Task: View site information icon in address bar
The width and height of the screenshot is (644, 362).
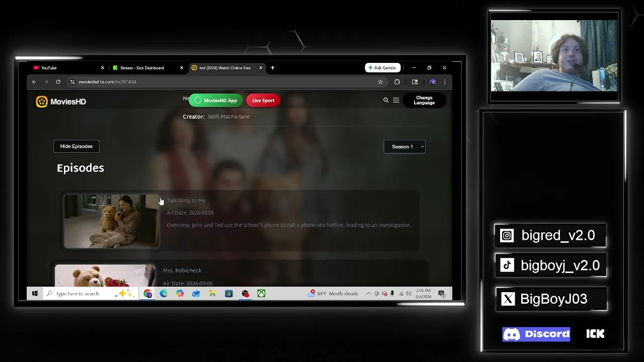Action: click(72, 81)
